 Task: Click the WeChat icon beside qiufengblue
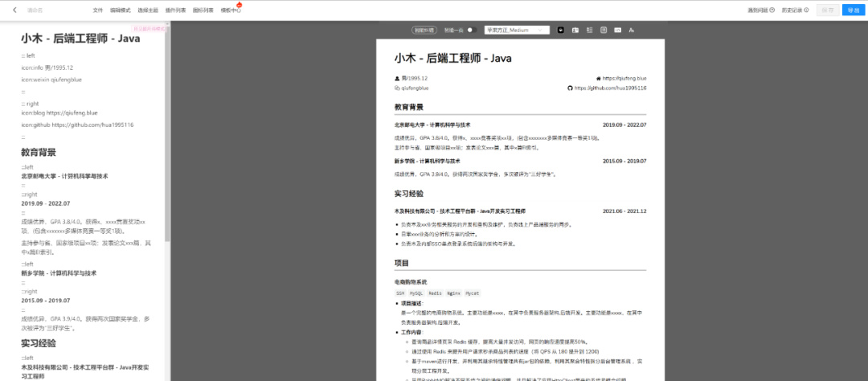(397, 88)
